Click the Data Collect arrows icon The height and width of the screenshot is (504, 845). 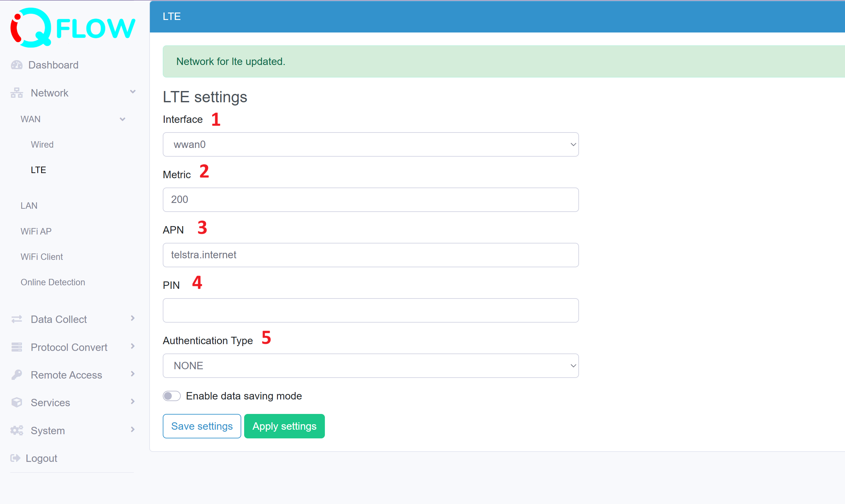tap(16, 319)
